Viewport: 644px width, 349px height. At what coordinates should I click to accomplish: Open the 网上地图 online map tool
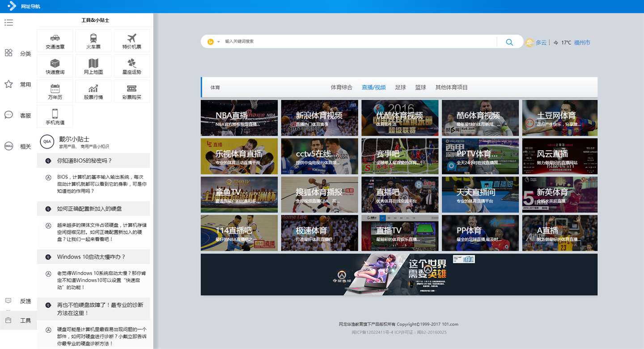click(93, 66)
